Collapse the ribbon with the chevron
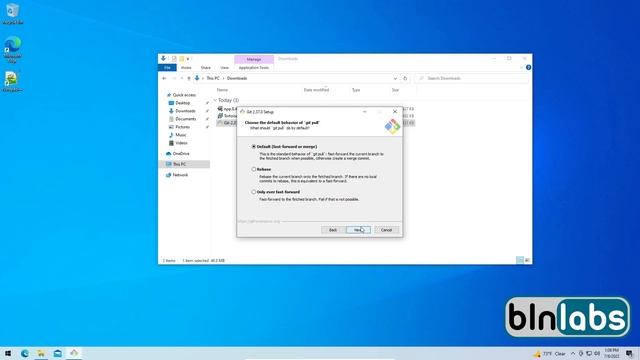Viewport: 640px width, 360px height. pyautogui.click(x=521, y=68)
